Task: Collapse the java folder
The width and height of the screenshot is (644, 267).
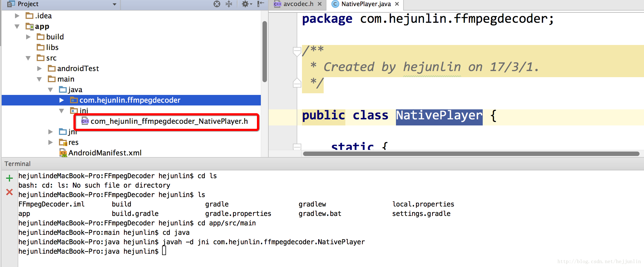Action: [x=50, y=90]
